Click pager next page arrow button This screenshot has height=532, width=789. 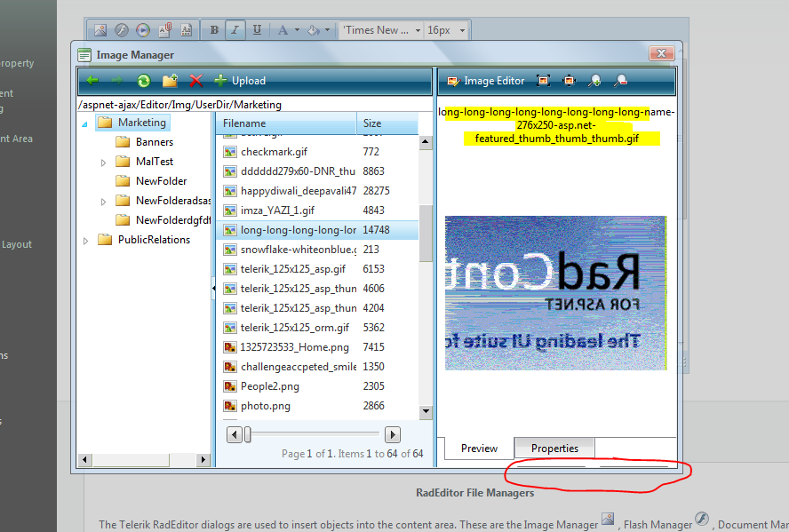[393, 434]
